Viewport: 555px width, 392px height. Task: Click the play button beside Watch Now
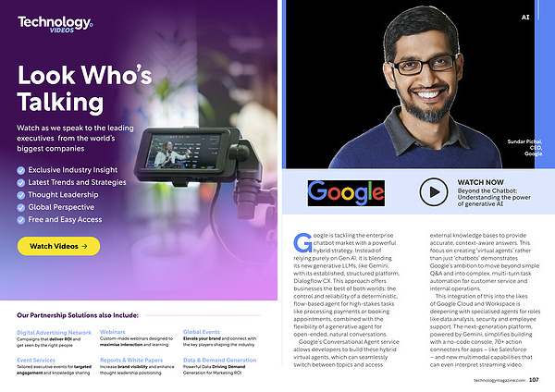click(434, 191)
